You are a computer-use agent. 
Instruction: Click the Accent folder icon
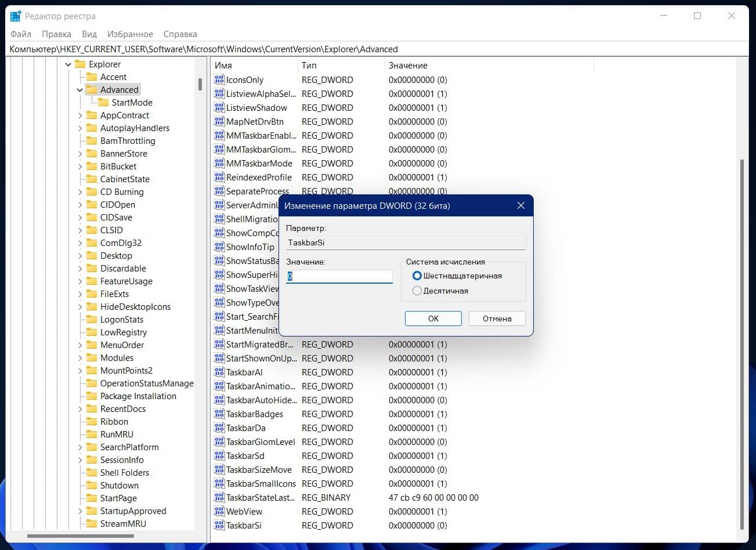coord(92,77)
